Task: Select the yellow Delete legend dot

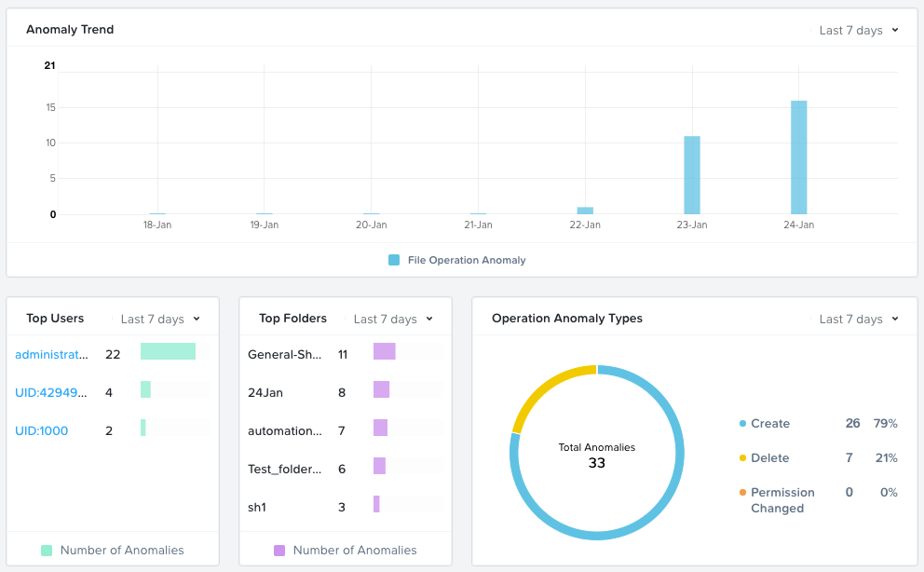Action: [742, 458]
